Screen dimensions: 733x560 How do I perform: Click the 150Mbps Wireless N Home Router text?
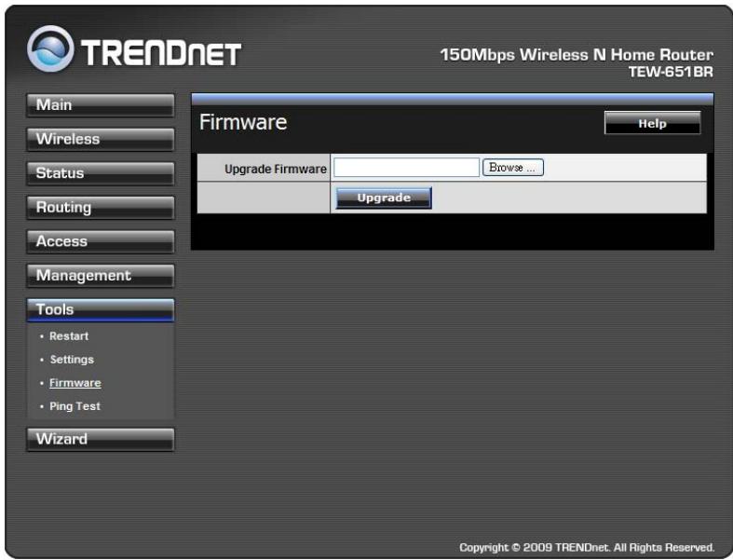(577, 55)
